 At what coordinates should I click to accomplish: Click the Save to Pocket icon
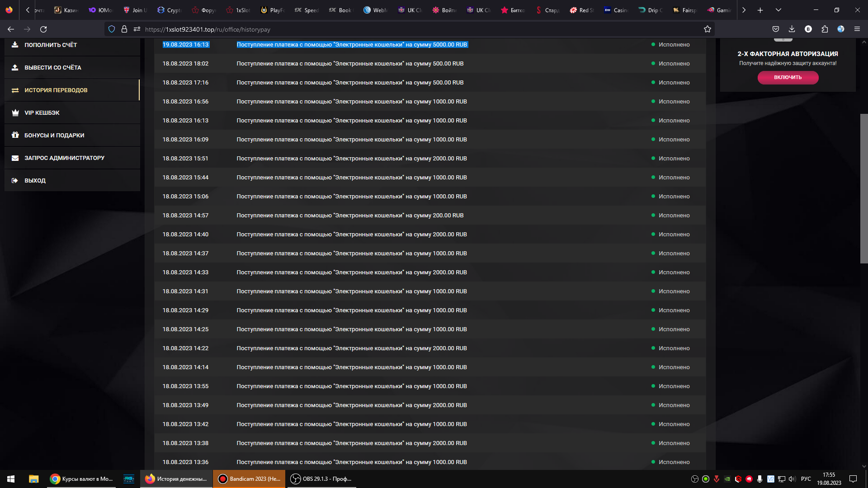(x=776, y=29)
